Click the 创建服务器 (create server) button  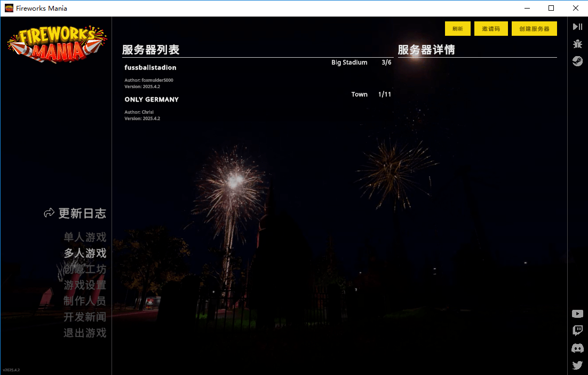coord(534,28)
